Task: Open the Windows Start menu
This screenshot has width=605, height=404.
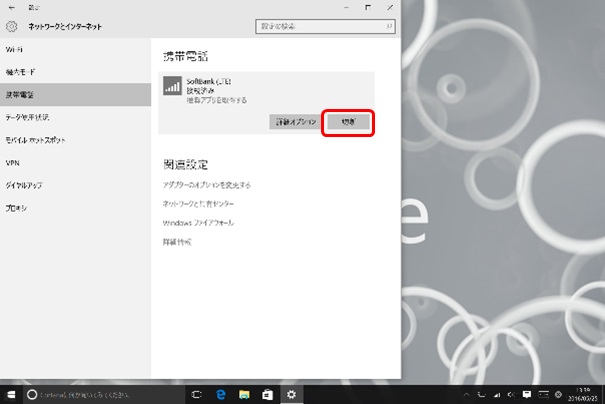Action: pos(11,394)
